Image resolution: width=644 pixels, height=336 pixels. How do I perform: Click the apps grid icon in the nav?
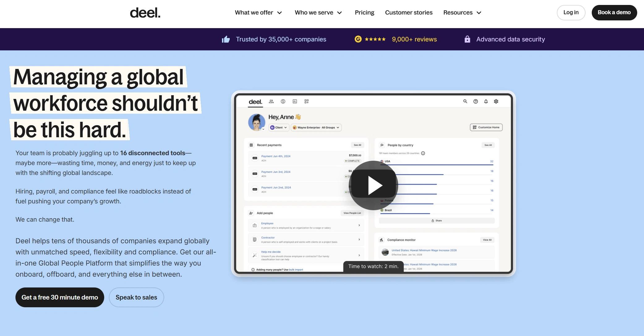306,101
